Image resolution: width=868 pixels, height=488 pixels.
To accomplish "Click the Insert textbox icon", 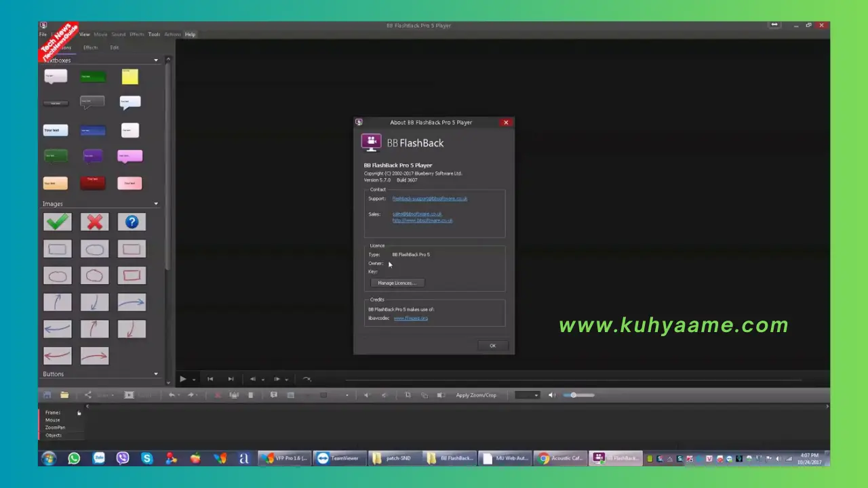I will click(274, 395).
